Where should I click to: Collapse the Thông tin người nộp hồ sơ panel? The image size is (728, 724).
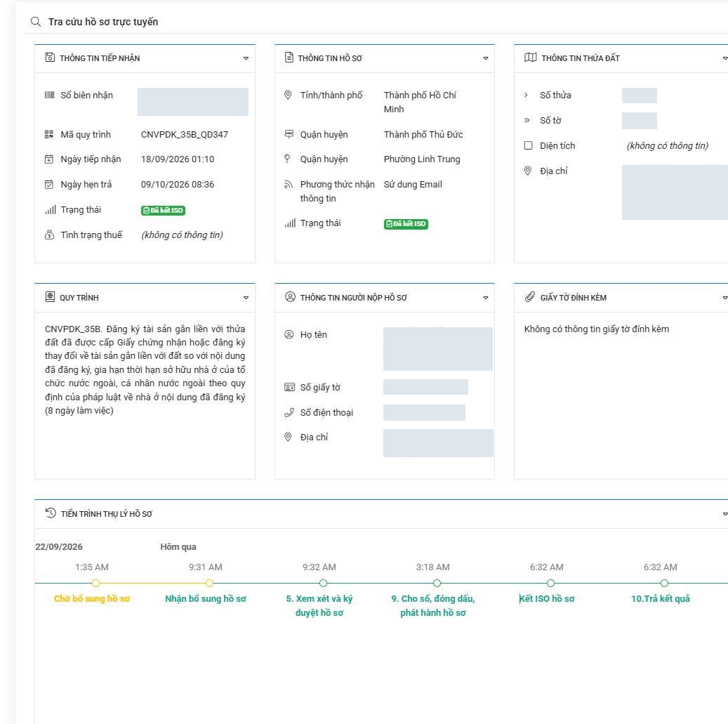[x=486, y=298]
